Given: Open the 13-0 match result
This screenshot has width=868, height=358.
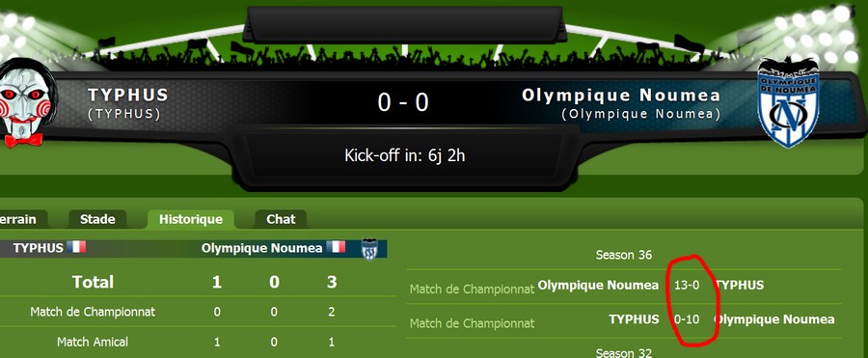Looking at the screenshot, I should (x=687, y=286).
